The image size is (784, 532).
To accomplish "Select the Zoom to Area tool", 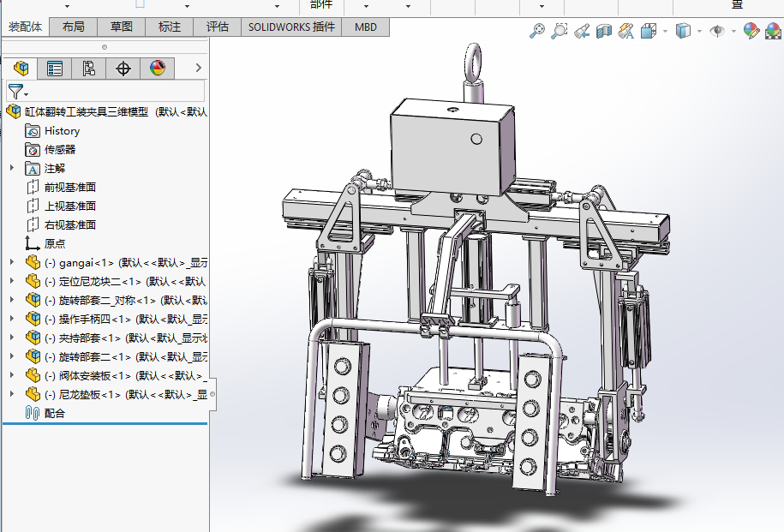I will [x=559, y=32].
